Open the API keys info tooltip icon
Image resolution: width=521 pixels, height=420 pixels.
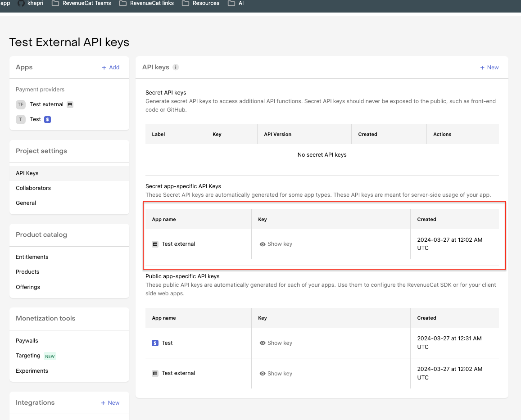tap(175, 67)
